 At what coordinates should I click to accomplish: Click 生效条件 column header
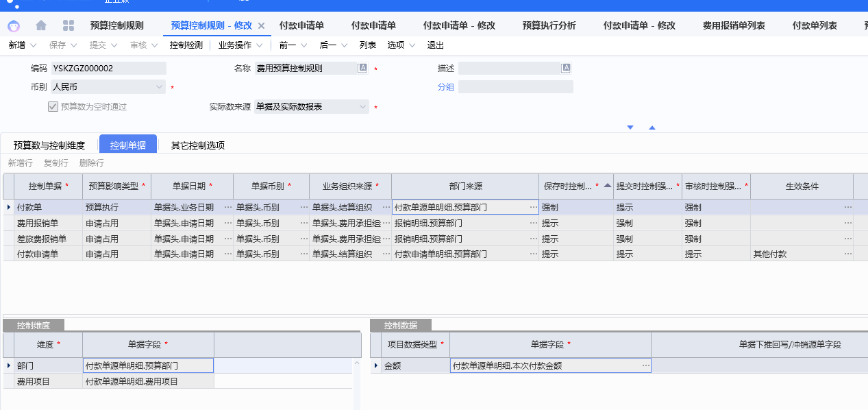[x=802, y=186]
